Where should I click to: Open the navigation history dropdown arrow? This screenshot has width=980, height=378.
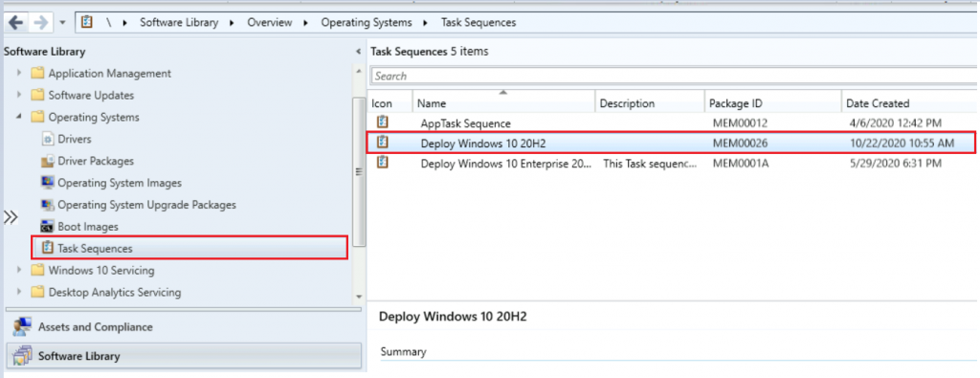62,23
